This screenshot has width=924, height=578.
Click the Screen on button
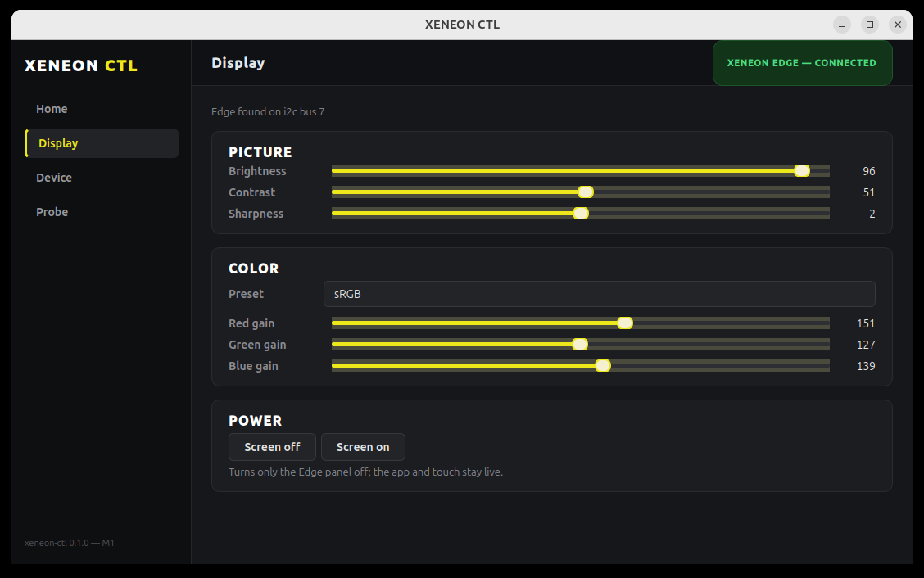tap(363, 447)
